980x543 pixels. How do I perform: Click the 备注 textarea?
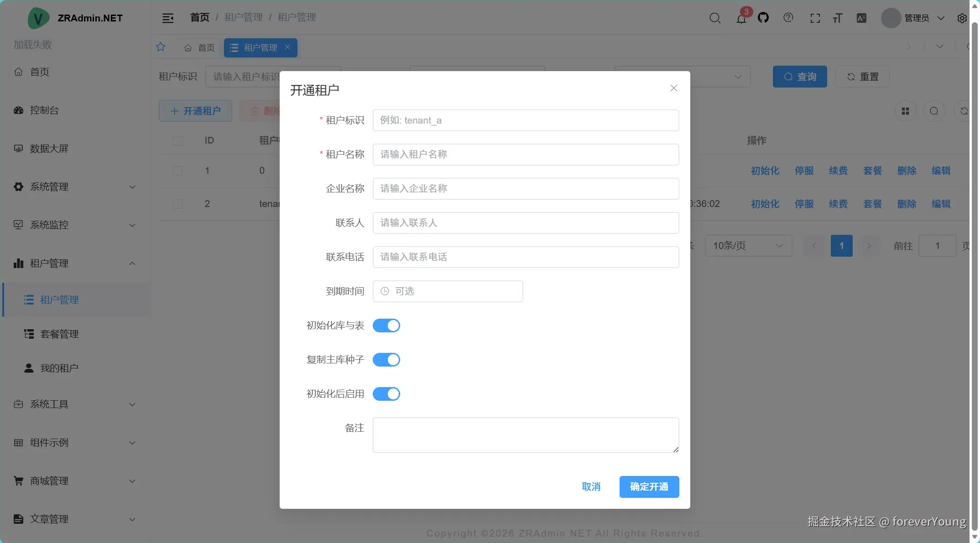click(x=526, y=435)
